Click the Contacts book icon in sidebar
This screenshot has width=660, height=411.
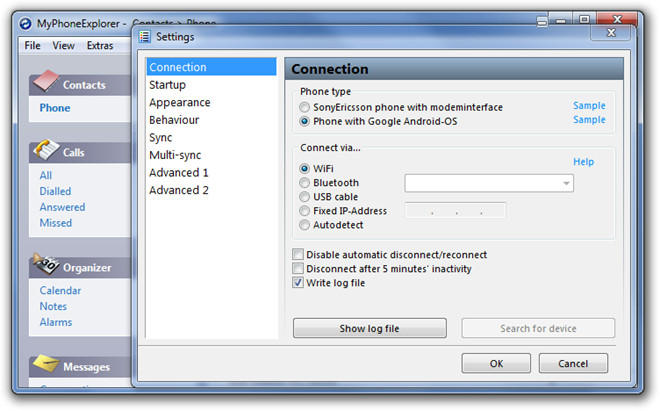(46, 81)
